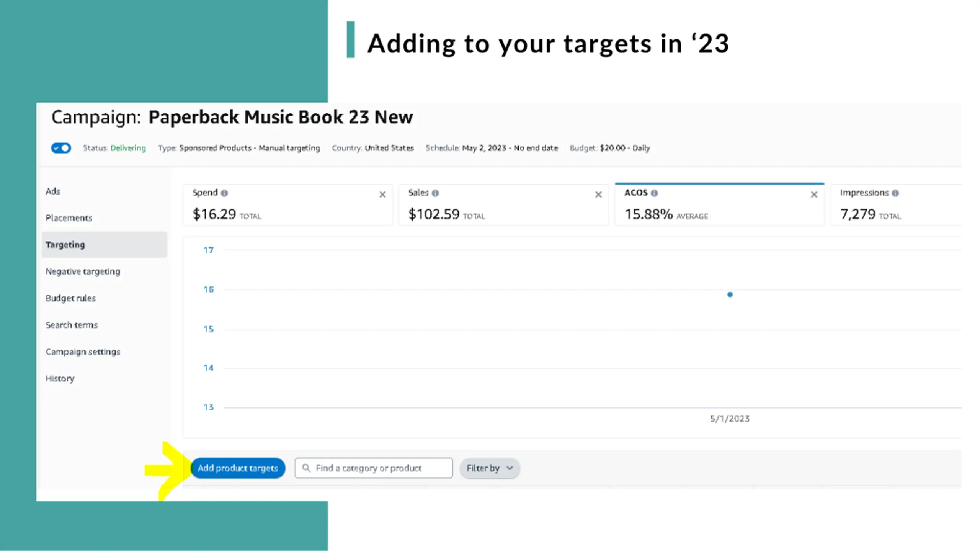Click the Sales info icon
The image size is (980, 551).
coord(435,193)
